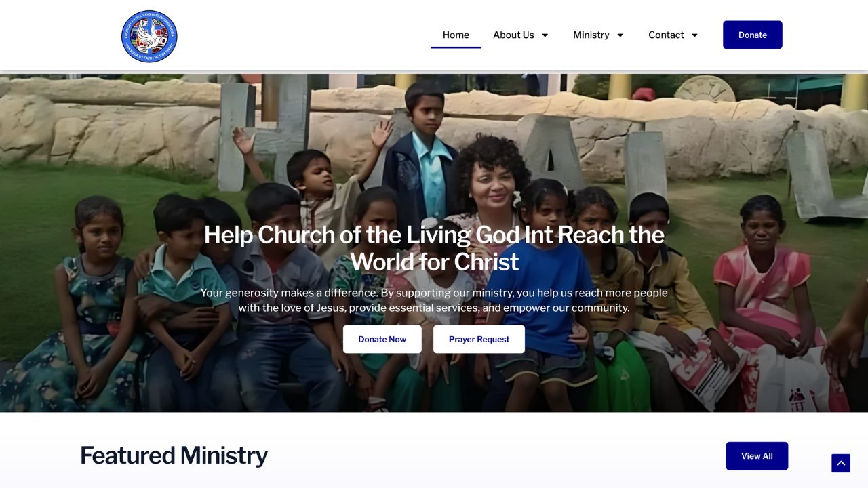Click the Donate button in header
868x488 pixels.
753,35
